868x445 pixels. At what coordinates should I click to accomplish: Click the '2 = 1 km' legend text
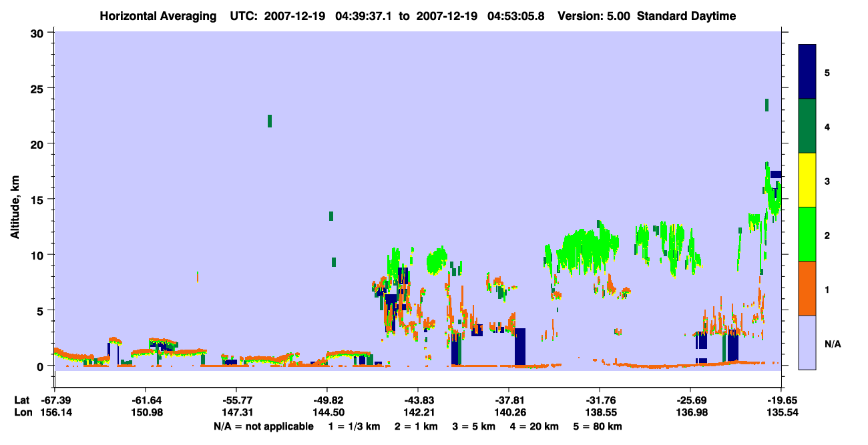[x=416, y=426]
